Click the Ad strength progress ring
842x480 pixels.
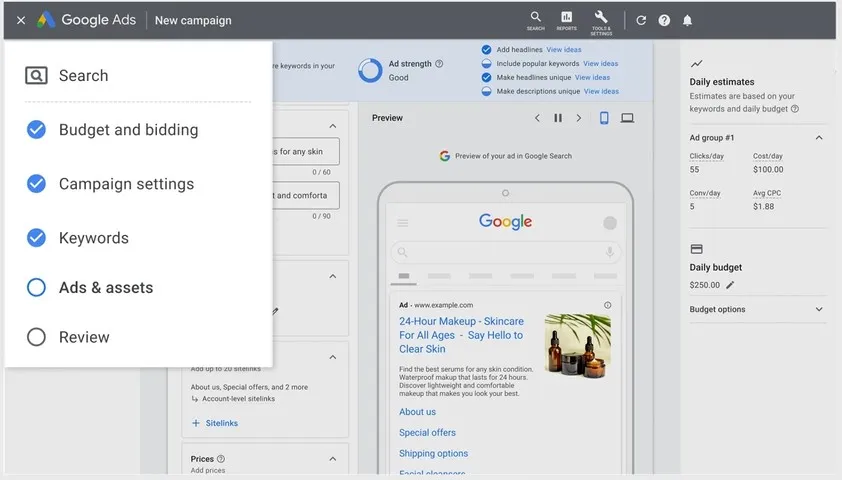[x=370, y=70]
